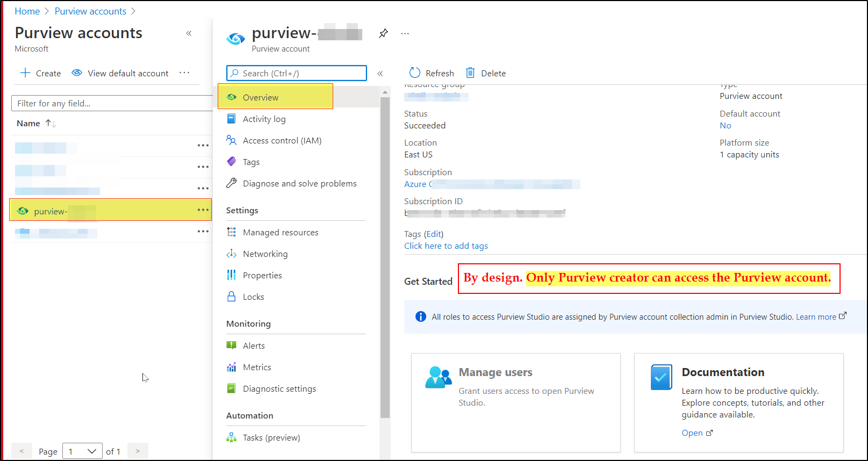The width and height of the screenshot is (868, 461).
Task: Edit tags via the Edit link
Action: coord(434,234)
